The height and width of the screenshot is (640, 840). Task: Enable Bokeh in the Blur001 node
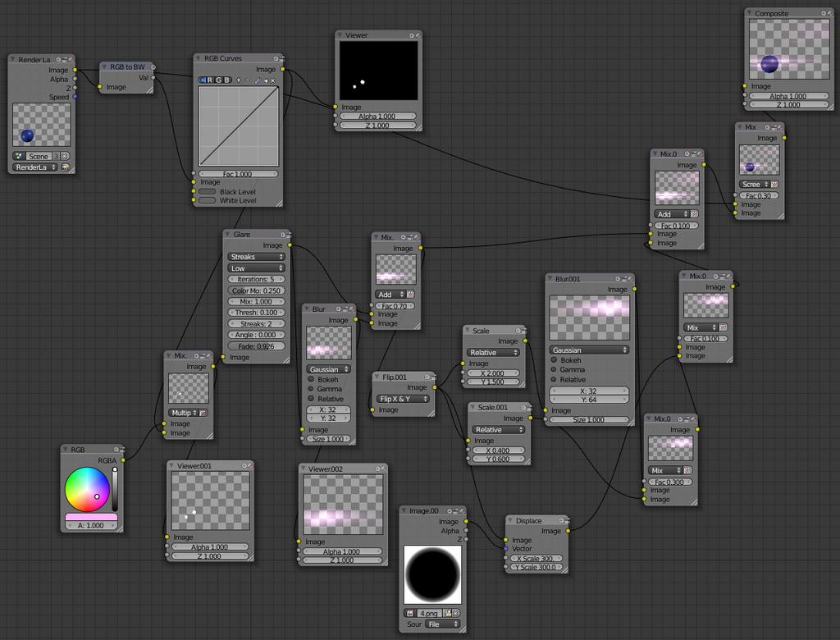coord(554,360)
